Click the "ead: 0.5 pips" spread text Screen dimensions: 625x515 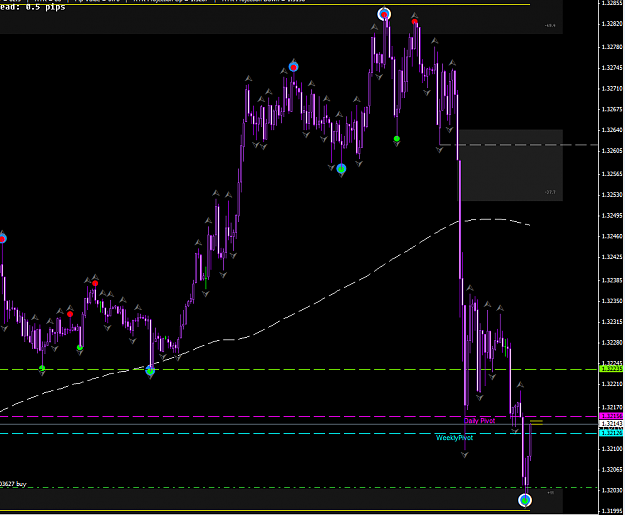(x=33, y=7)
